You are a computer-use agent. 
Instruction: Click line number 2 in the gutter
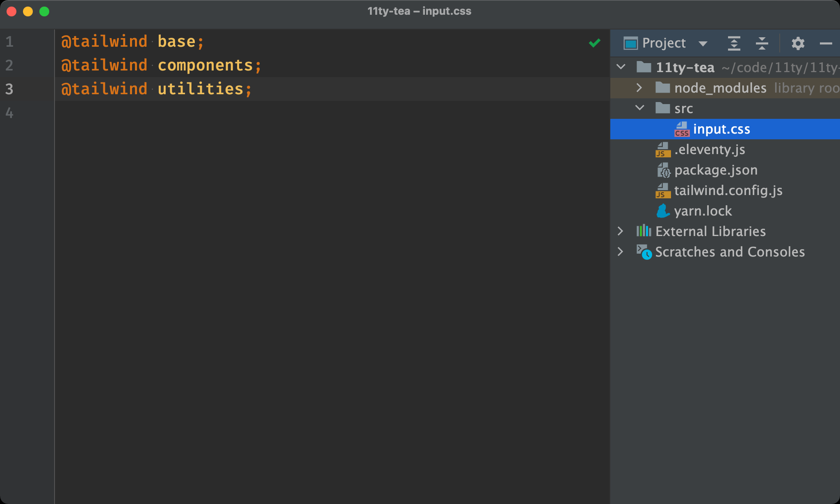(9, 66)
